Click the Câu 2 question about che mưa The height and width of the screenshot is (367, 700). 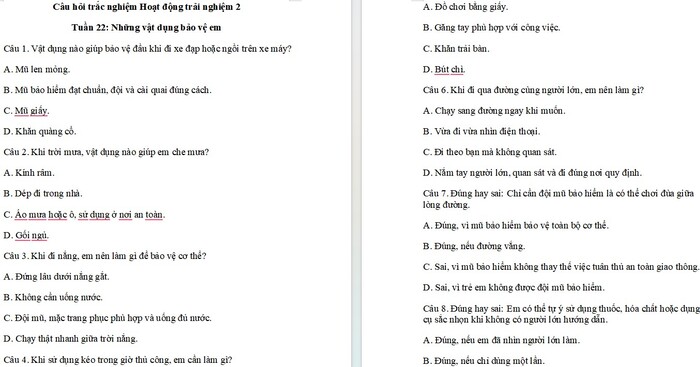pyautogui.click(x=106, y=152)
